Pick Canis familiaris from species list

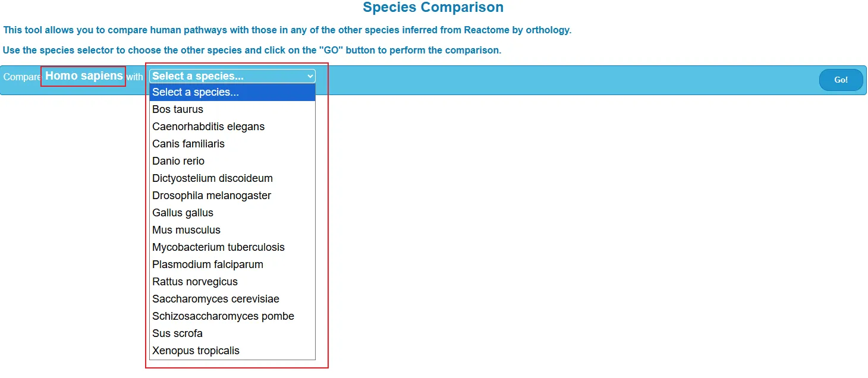pyautogui.click(x=188, y=144)
